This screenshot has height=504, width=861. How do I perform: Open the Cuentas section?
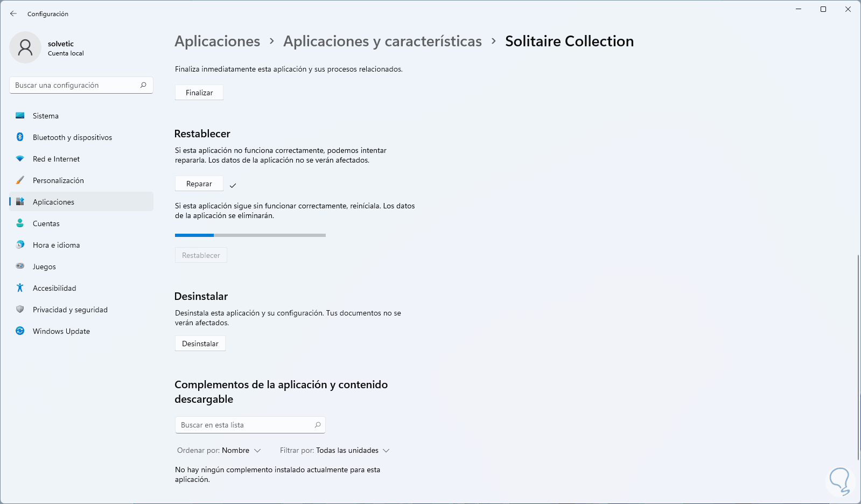81,223
